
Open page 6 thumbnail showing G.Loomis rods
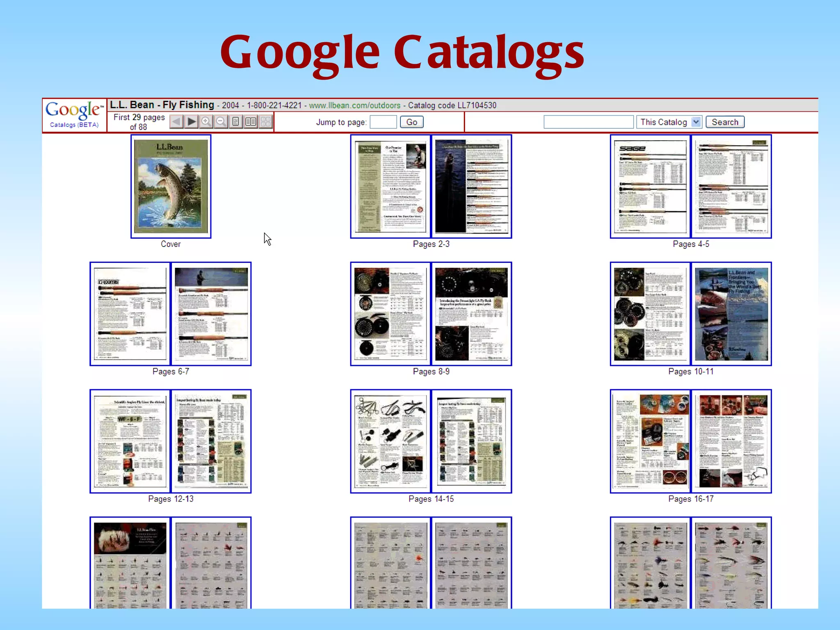click(130, 314)
